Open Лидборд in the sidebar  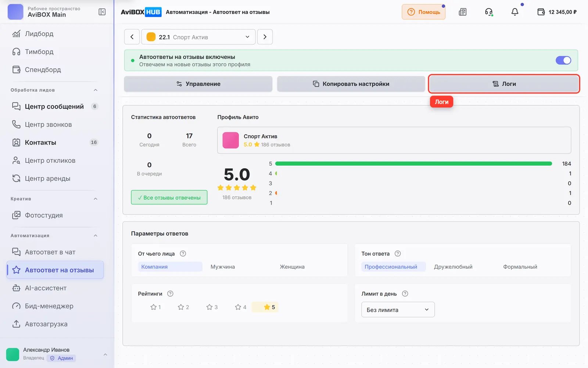pyautogui.click(x=55, y=34)
